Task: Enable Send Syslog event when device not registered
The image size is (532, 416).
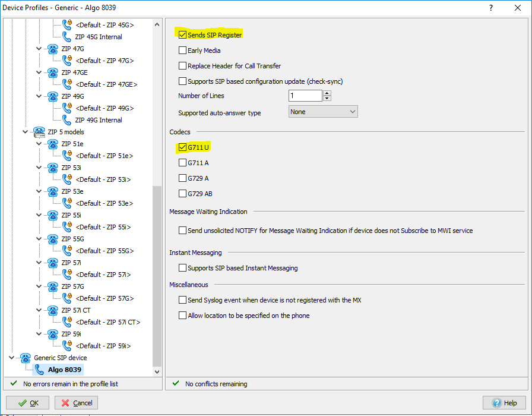Action: coord(182,300)
